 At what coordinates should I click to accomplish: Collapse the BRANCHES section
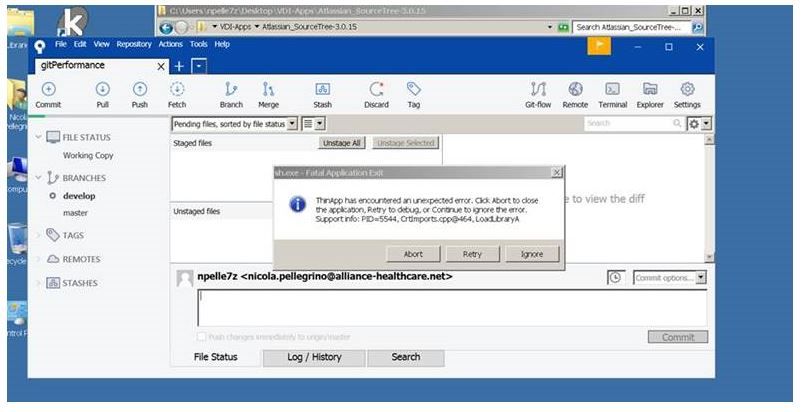tap(38, 178)
